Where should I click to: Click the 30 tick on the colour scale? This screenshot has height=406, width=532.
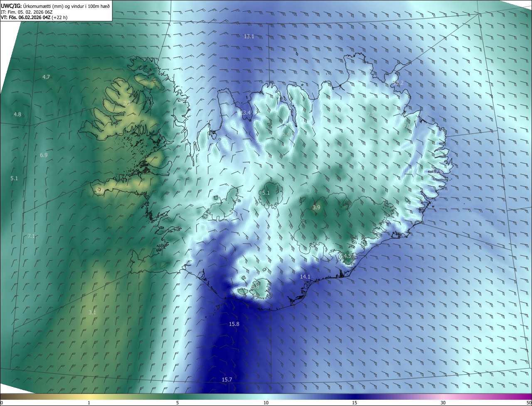pos(443,403)
